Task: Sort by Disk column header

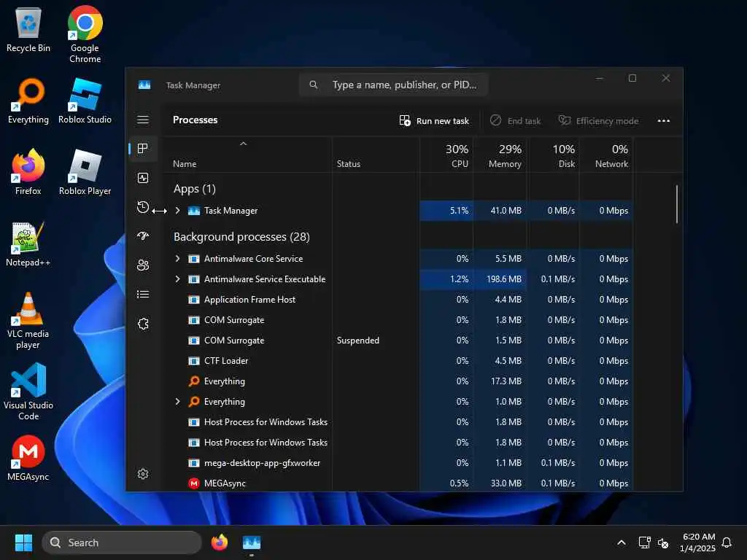Action: (554, 156)
